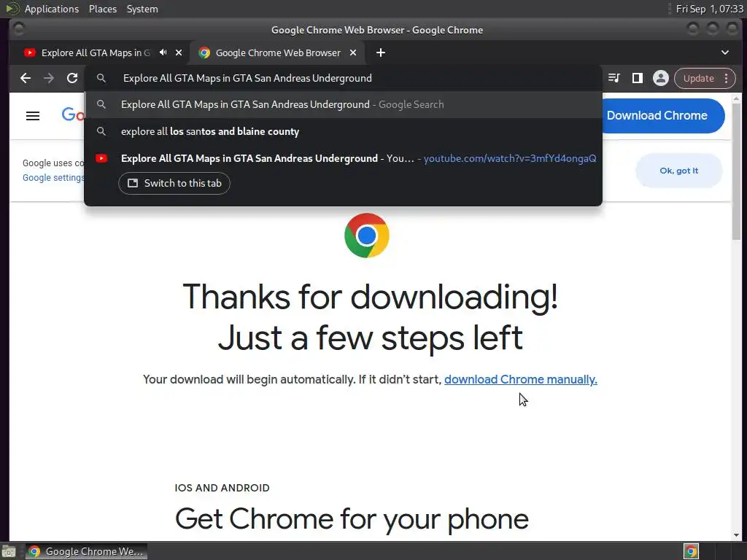The image size is (747, 560).
Task: Open the System menu
Action: (142, 9)
